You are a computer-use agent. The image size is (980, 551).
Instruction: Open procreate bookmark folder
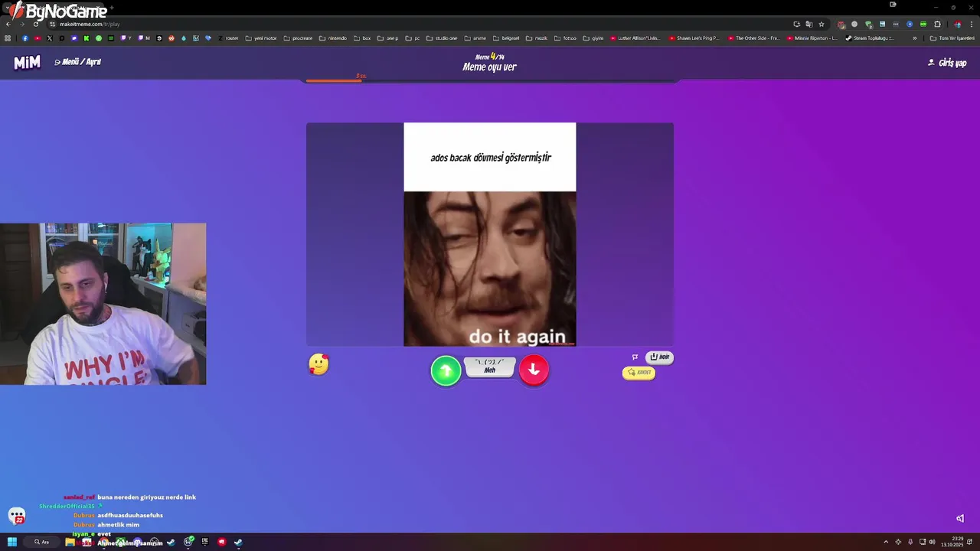coord(298,38)
